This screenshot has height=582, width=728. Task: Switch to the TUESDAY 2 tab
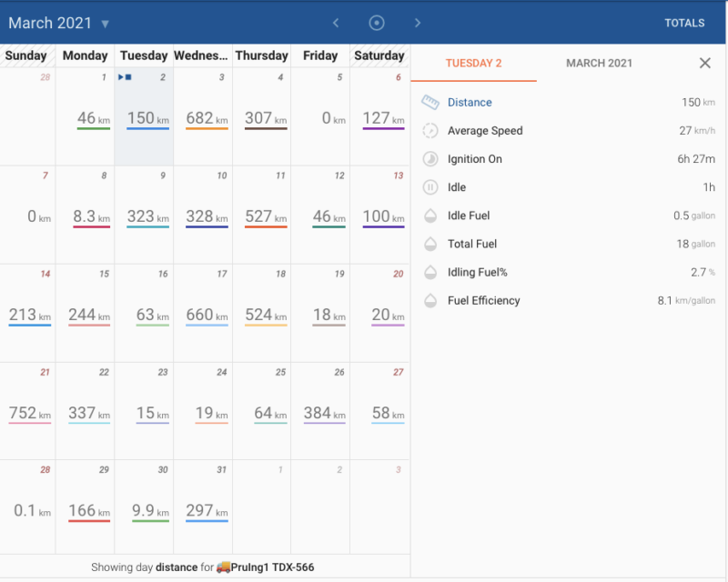pyautogui.click(x=473, y=64)
